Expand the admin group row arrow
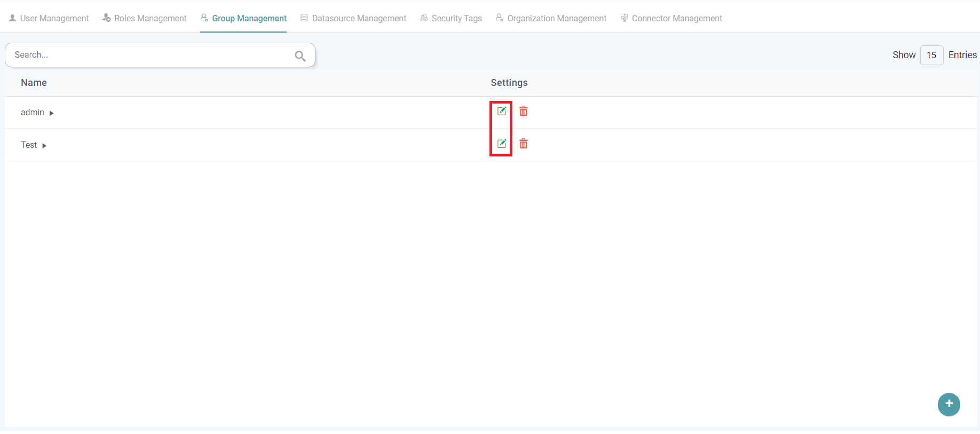Image resolution: width=980 pixels, height=434 pixels. (51, 113)
